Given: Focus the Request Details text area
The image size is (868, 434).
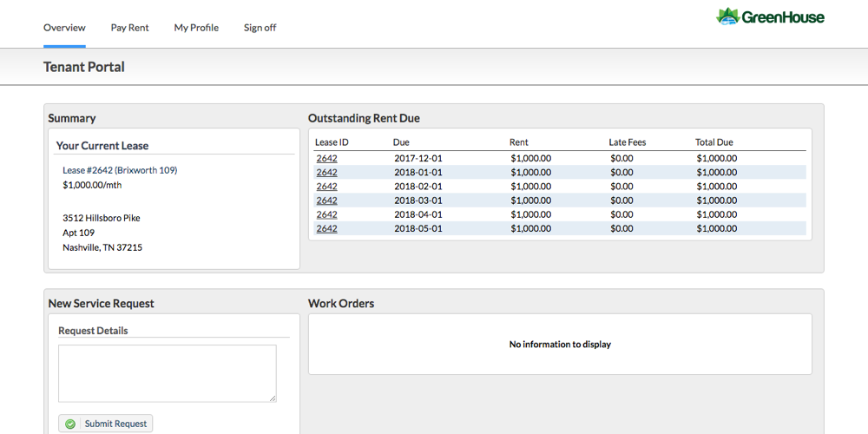Looking at the screenshot, I should [167, 373].
